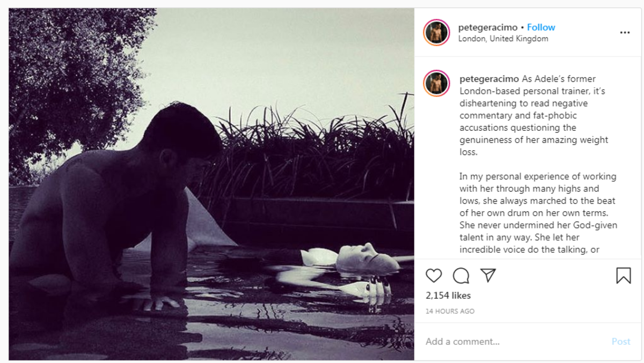The width and height of the screenshot is (644, 363).
Task: Follow petegeracimo
Action: [541, 27]
